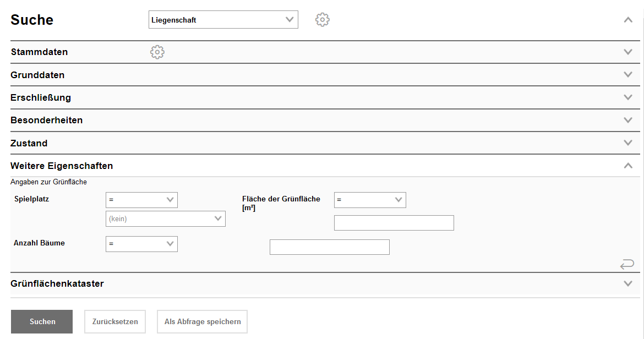Open the Liegenschaft search type dropdown
Viewport: 644px width, 339px height.
[223, 20]
